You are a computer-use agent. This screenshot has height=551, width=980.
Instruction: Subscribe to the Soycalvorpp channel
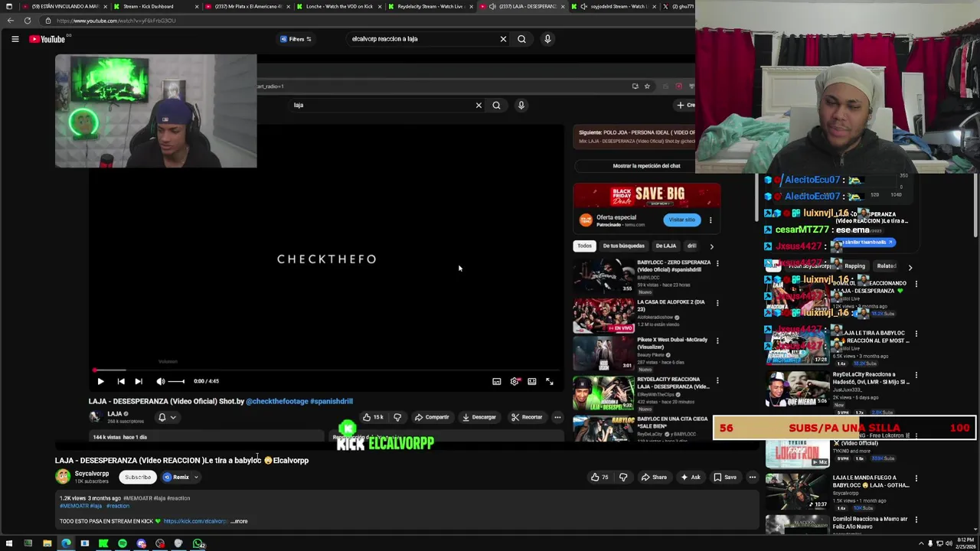(x=138, y=477)
